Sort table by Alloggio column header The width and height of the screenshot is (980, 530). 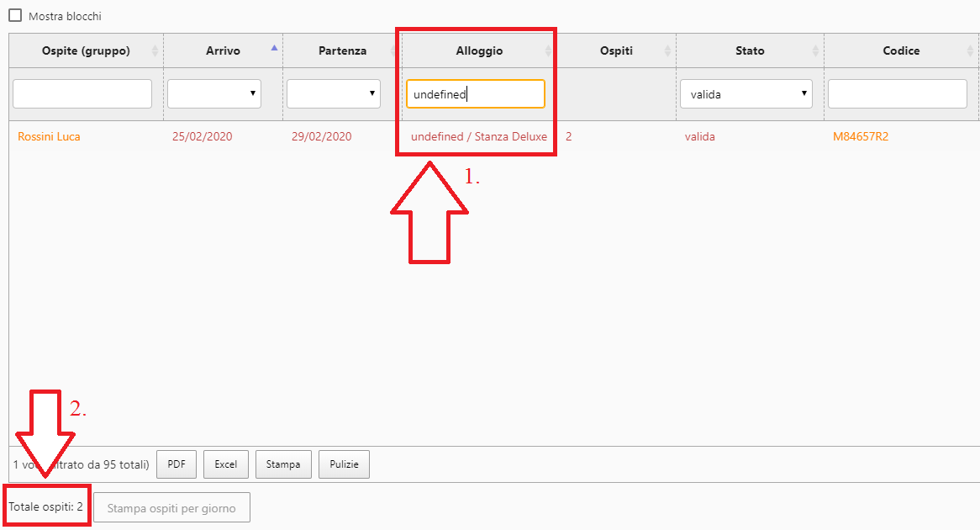point(479,51)
